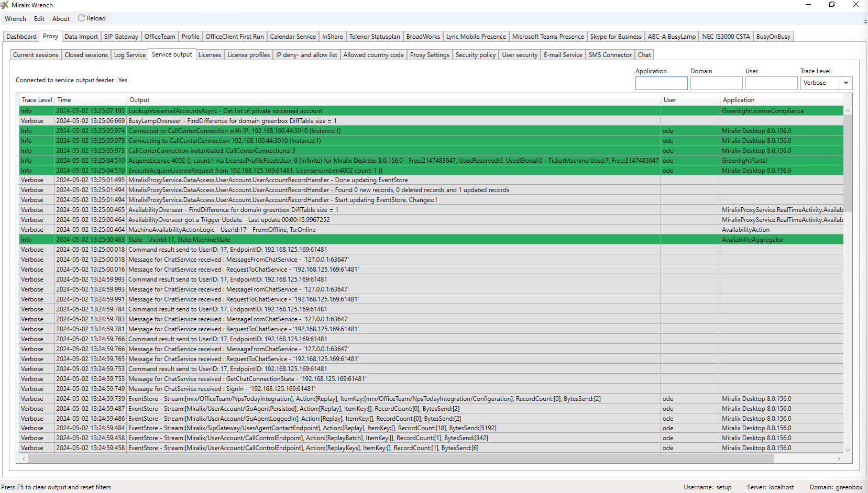
Task: Go to Allowed country code tab
Action: (x=373, y=55)
